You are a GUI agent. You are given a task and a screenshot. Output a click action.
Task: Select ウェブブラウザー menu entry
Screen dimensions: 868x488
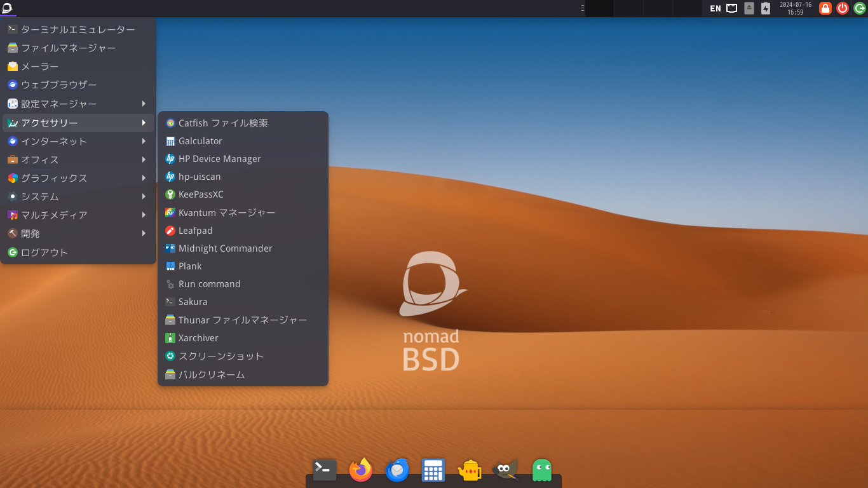78,85
